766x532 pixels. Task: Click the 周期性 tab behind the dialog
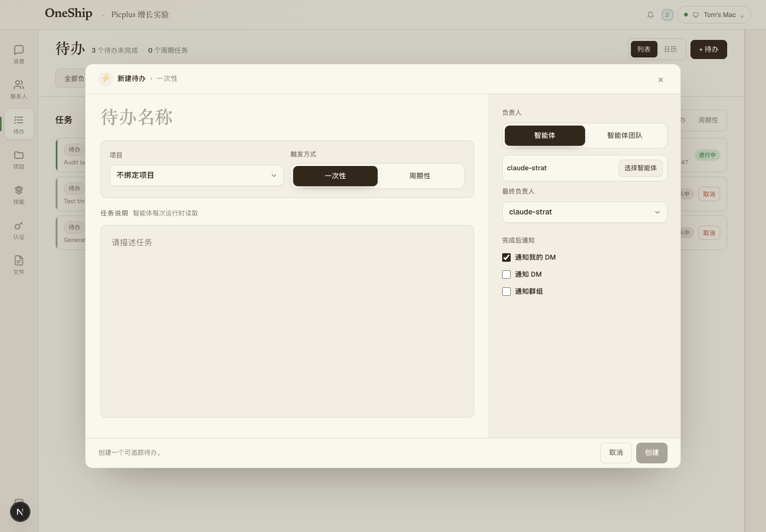[708, 120]
